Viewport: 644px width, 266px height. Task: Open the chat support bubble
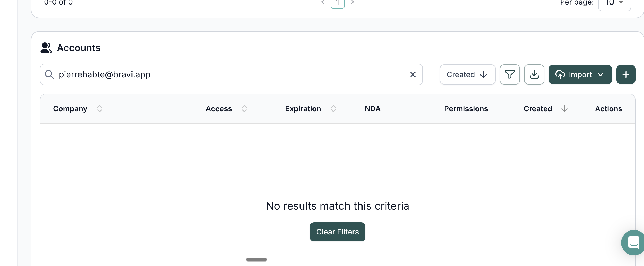pos(633,242)
